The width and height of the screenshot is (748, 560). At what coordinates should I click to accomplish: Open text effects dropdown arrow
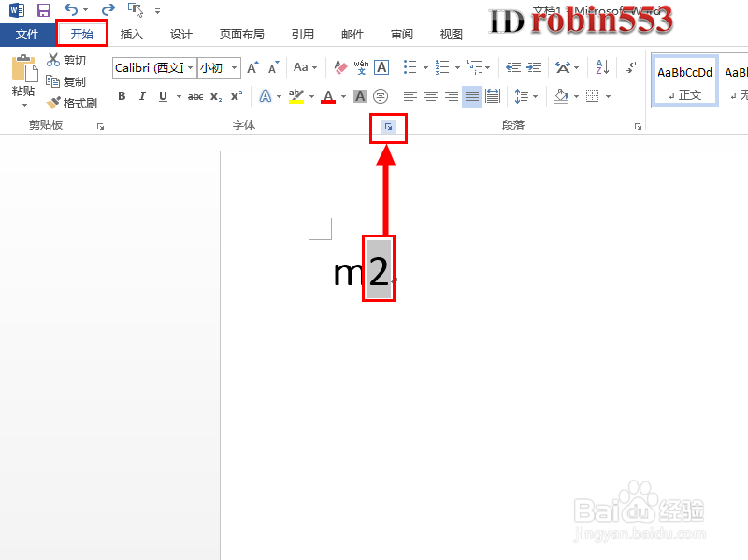(279, 97)
